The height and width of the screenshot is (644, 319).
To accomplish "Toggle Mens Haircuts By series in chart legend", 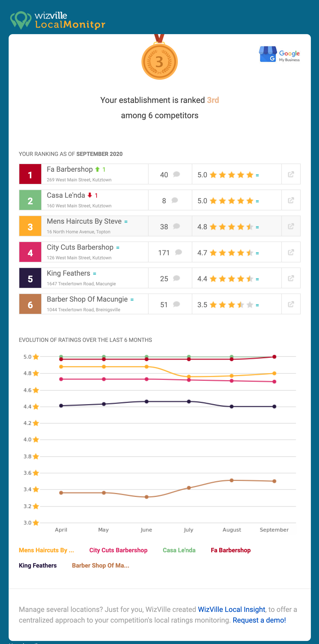I will point(46,550).
